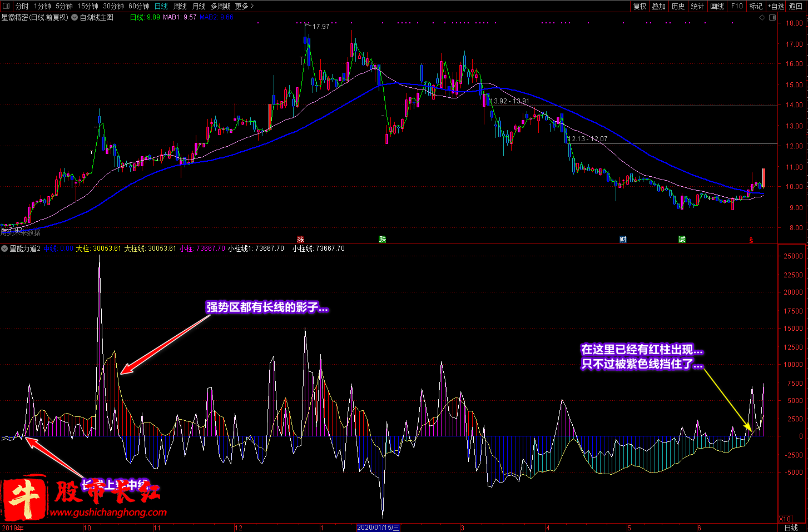Click the diamond marker icon at top right
The image size is (808, 532).
pyautogui.click(x=762, y=17)
